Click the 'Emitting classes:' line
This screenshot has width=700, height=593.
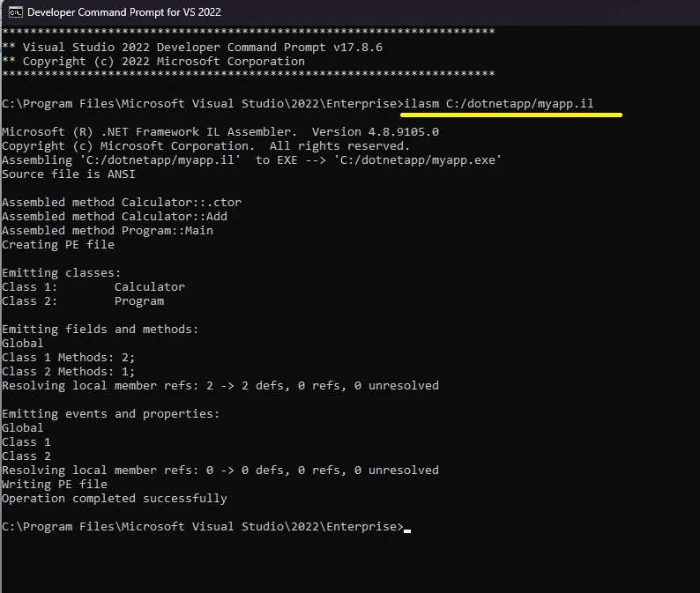click(x=62, y=272)
